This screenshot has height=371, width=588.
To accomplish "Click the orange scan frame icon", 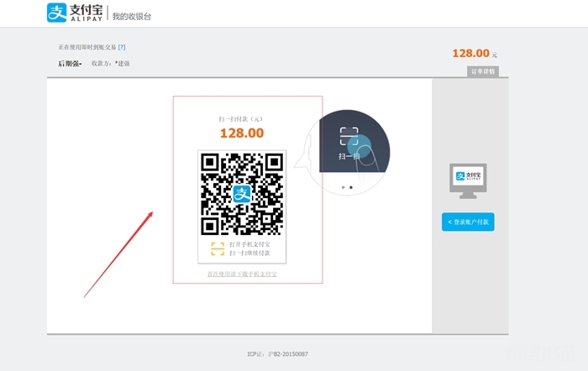I will 218,248.
